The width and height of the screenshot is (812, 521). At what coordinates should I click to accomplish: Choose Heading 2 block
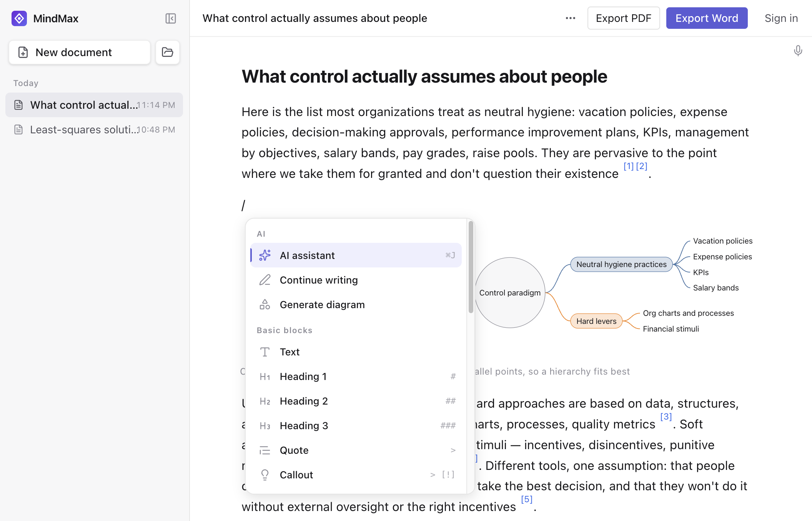coord(356,401)
